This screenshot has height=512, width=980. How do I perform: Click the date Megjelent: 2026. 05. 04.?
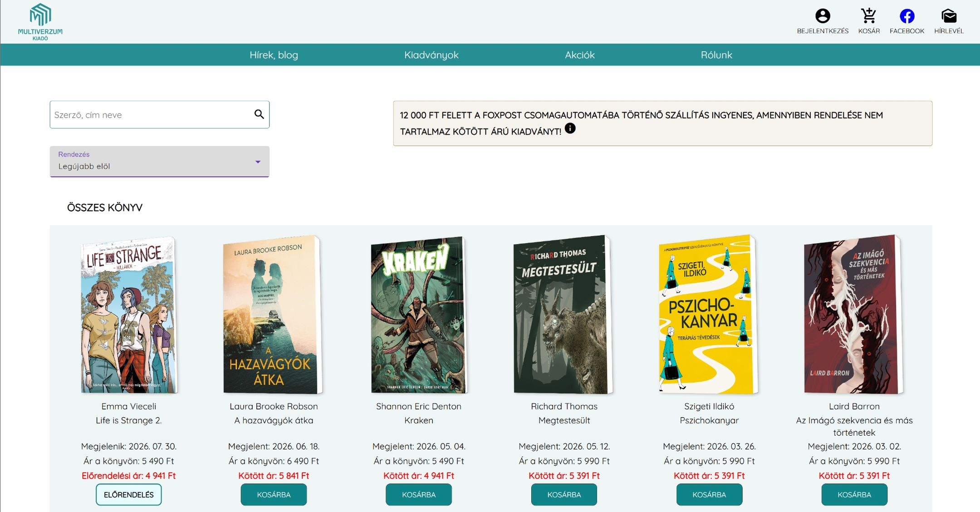(419, 446)
